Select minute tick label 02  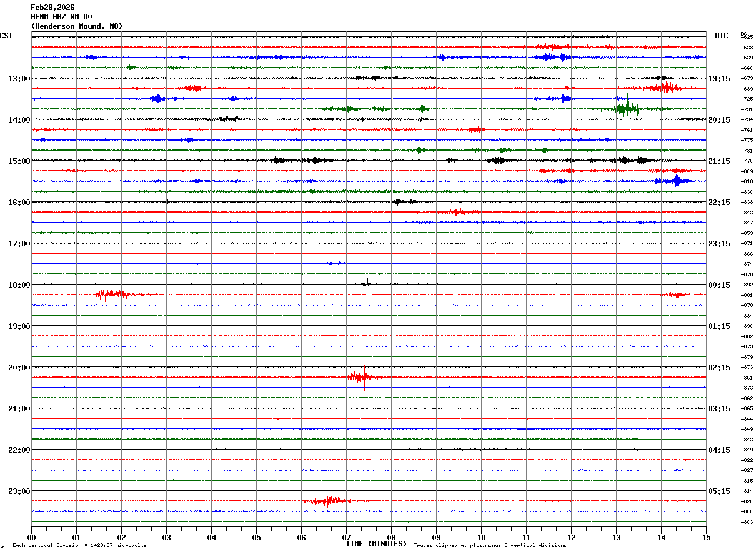[x=121, y=538]
